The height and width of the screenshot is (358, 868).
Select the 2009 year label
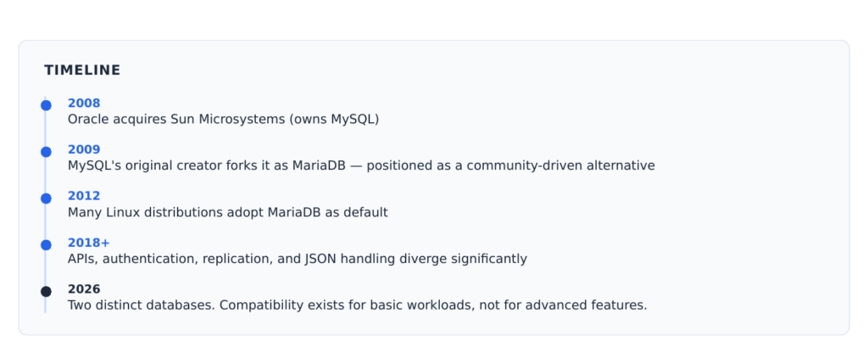(84, 149)
